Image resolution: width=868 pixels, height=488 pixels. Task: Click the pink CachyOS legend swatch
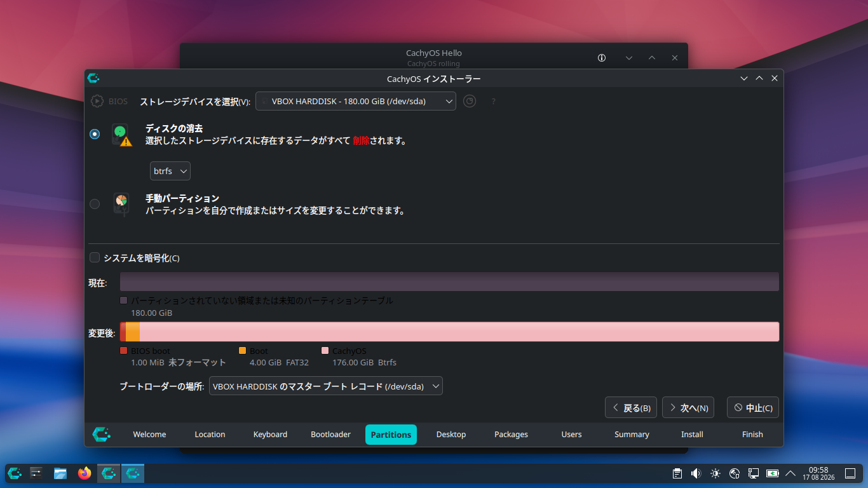point(325,351)
